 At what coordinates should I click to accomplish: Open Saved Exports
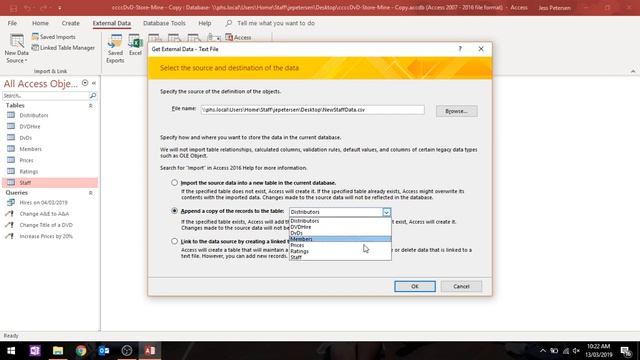(115, 49)
